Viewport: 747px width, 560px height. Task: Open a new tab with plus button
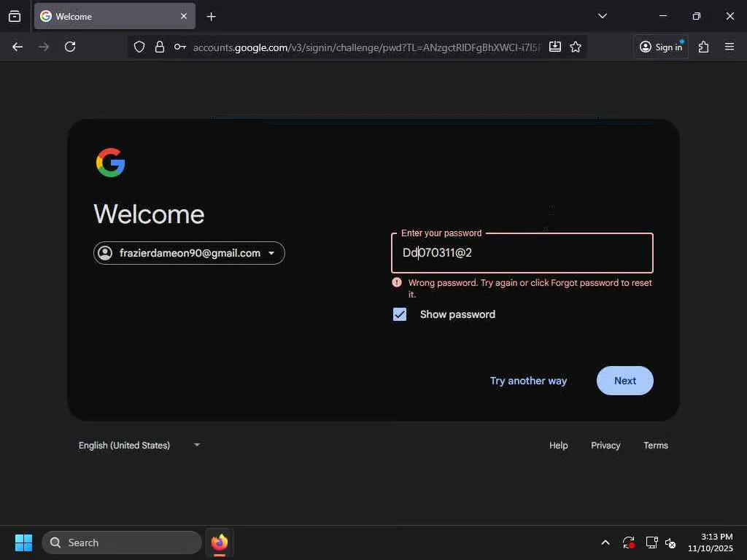211,17
